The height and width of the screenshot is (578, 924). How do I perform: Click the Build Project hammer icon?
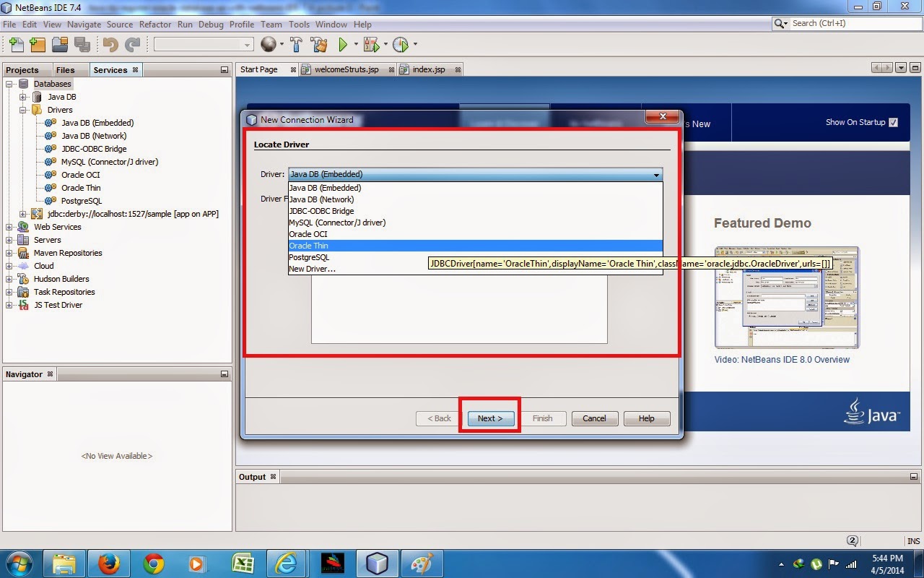point(296,45)
